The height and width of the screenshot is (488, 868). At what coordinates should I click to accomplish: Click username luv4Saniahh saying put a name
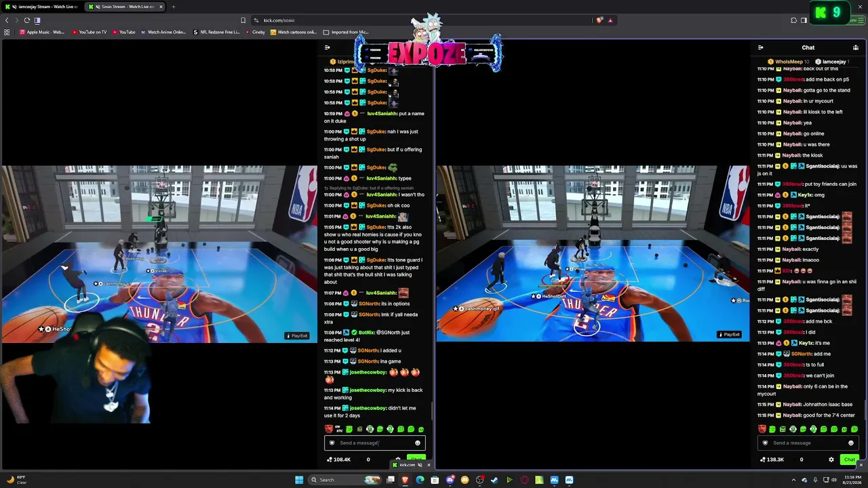point(382,113)
